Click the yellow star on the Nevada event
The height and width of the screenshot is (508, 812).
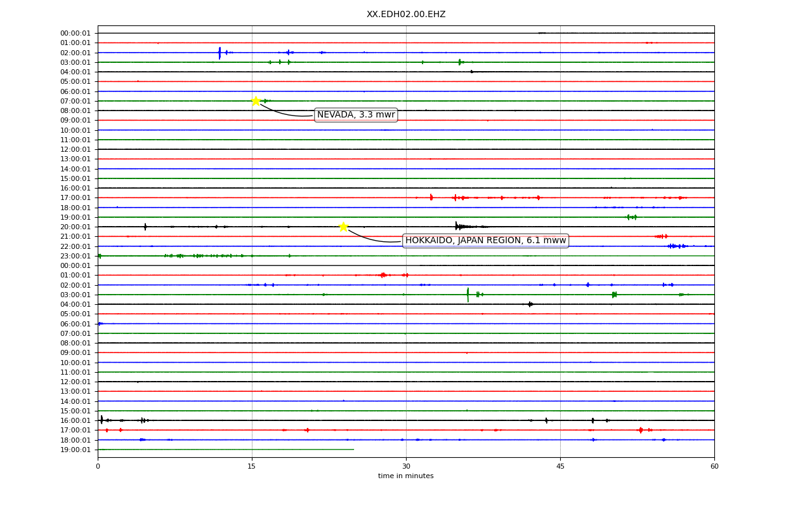pos(256,101)
